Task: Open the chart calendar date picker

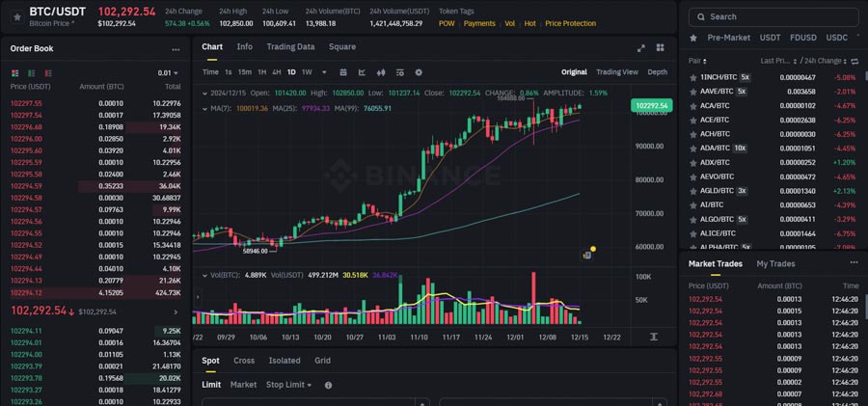Action: (x=343, y=72)
